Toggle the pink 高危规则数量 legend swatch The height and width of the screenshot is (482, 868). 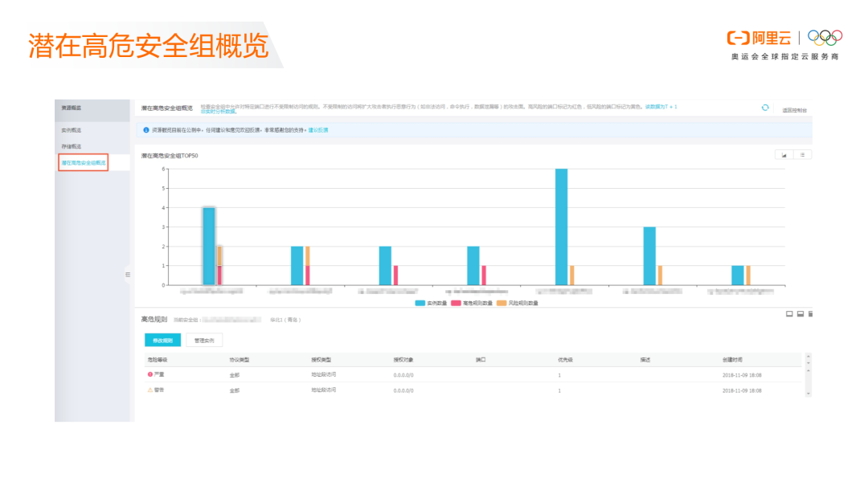(x=457, y=303)
